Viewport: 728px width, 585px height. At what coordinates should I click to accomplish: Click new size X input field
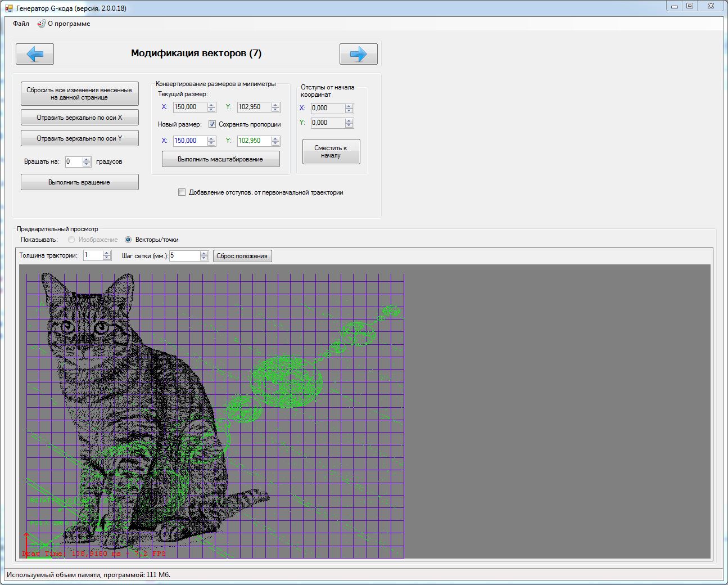click(x=190, y=141)
